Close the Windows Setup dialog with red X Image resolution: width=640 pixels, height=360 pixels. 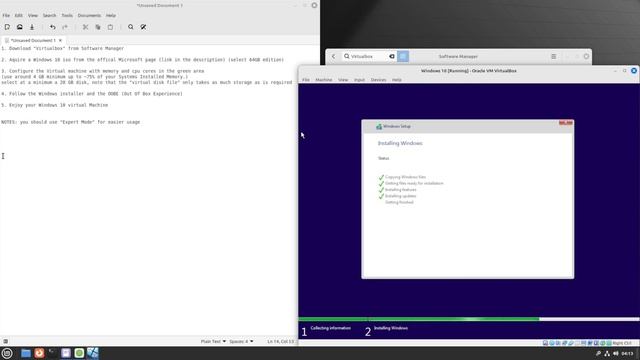[x=565, y=122]
